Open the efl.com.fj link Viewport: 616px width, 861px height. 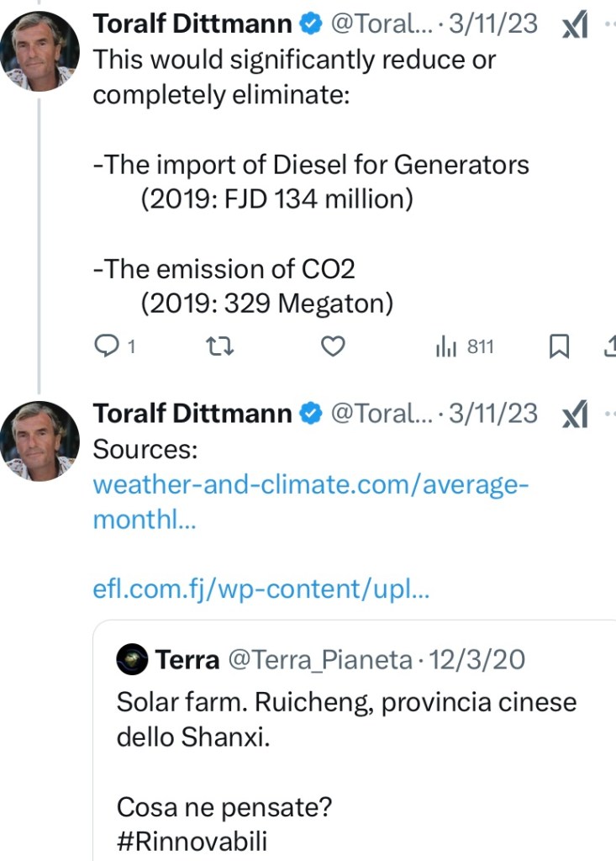[x=261, y=589]
